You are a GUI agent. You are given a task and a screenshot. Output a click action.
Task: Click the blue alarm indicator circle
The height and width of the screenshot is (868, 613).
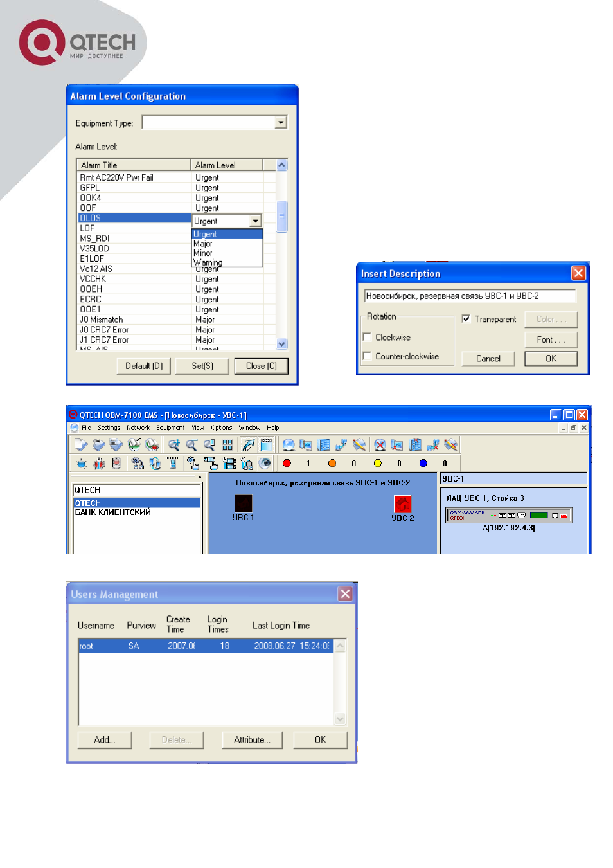pos(423,463)
